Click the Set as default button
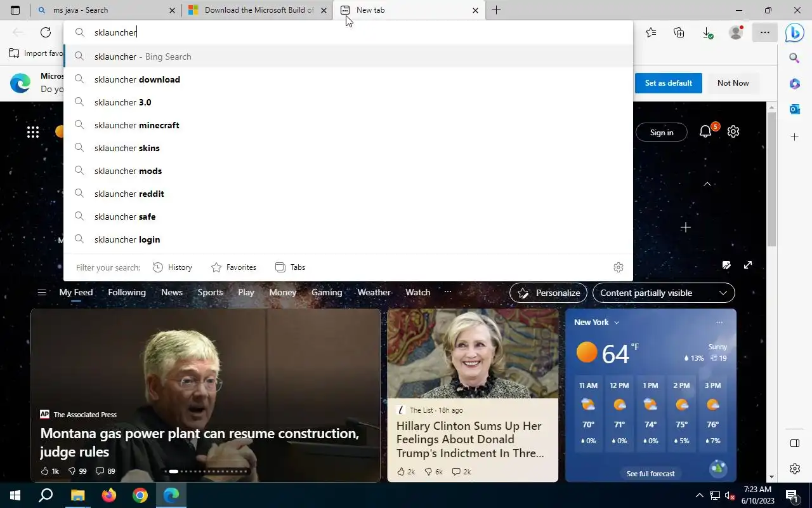This screenshot has height=508, width=812. (x=669, y=83)
